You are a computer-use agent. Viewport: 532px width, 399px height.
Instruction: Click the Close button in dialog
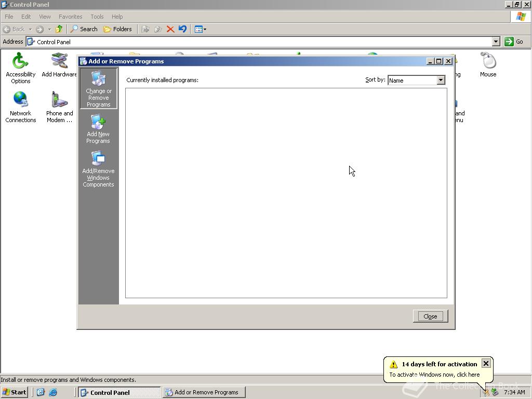pyautogui.click(x=430, y=316)
